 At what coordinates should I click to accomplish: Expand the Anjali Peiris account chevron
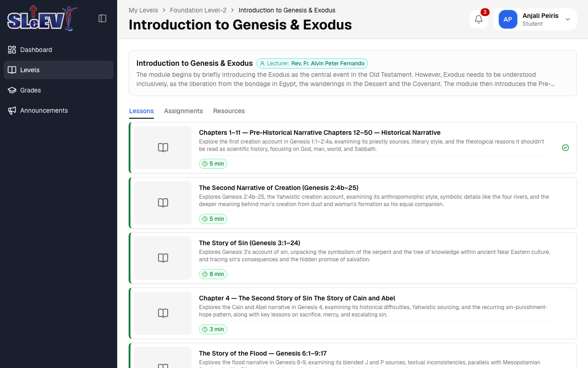[x=568, y=19]
